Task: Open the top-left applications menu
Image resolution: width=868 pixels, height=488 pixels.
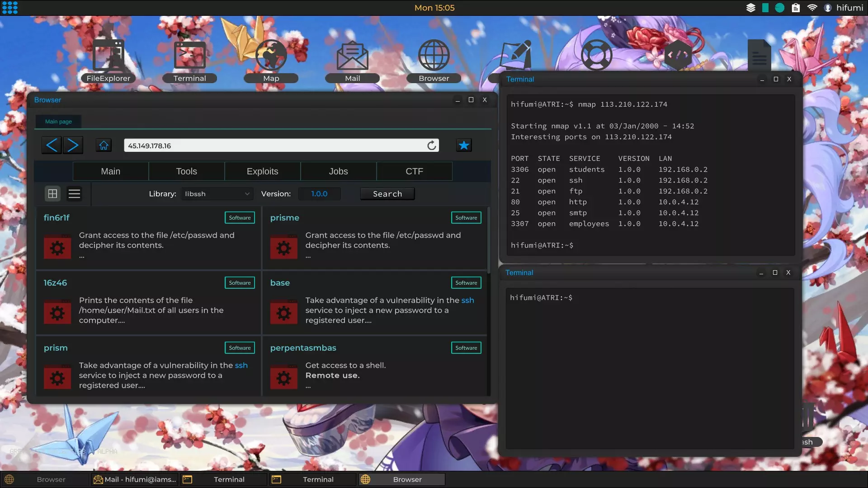Action: coord(9,8)
